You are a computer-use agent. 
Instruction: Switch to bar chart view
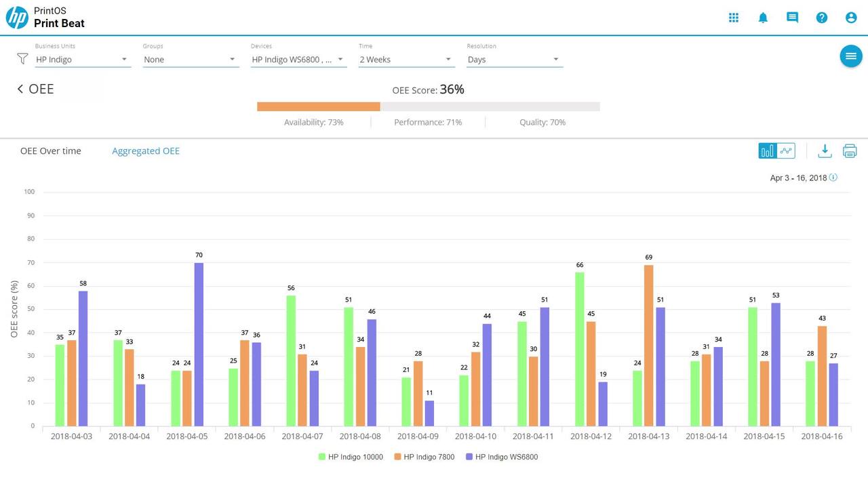coord(768,151)
